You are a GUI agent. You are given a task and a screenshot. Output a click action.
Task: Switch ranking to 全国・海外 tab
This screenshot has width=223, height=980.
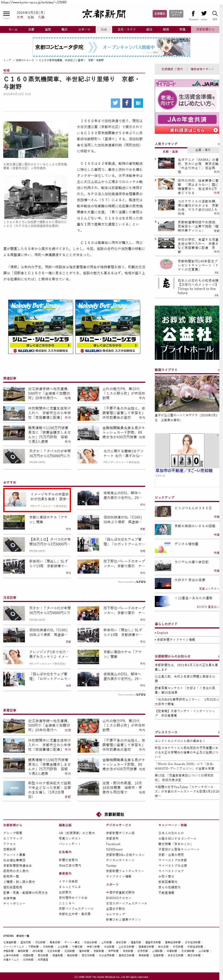[x=203, y=150]
